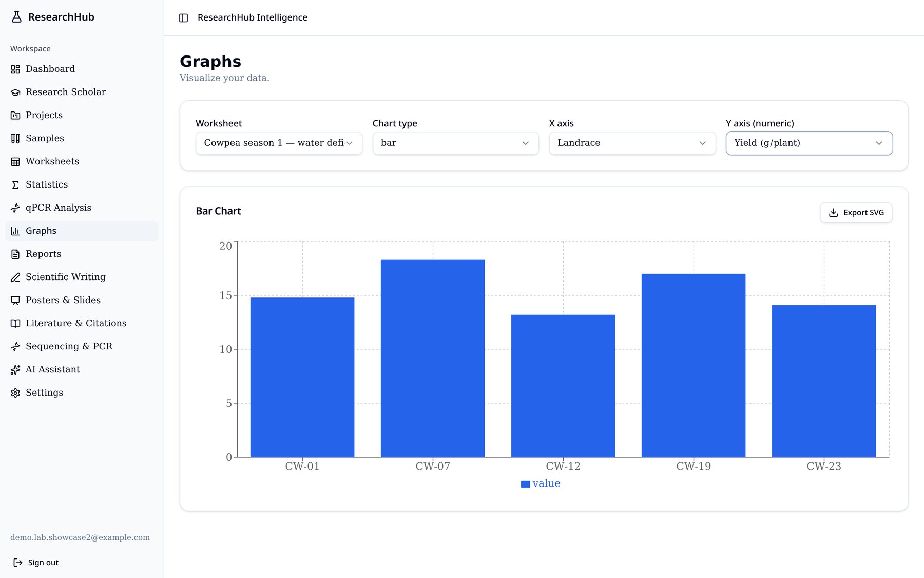Click the Sequencing & PCR DNA icon
The image size is (924, 578).
pyautogui.click(x=15, y=347)
